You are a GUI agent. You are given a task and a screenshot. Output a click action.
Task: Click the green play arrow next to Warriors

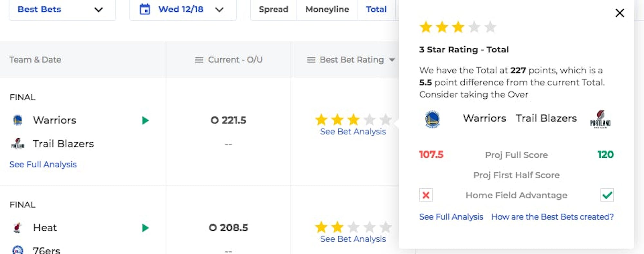pos(145,121)
